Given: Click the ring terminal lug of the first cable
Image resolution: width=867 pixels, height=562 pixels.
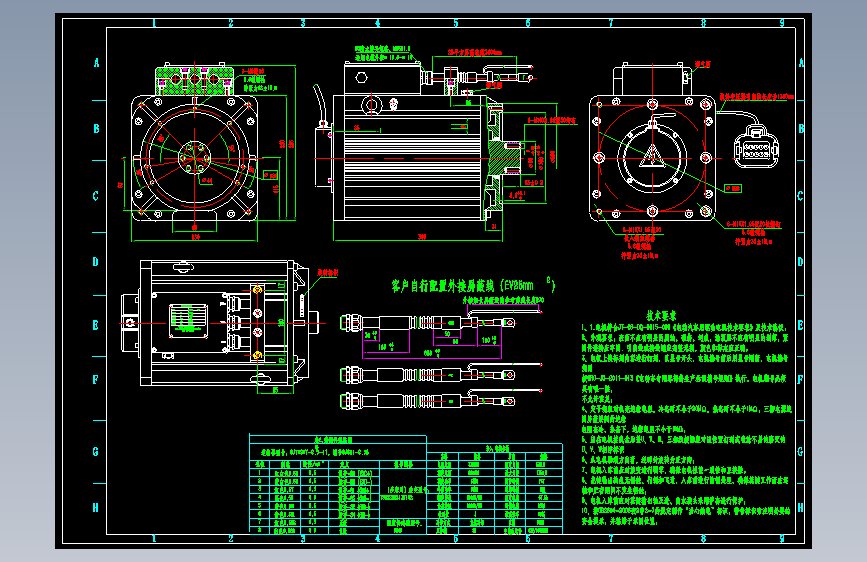Looking at the screenshot, I should coord(507,322).
